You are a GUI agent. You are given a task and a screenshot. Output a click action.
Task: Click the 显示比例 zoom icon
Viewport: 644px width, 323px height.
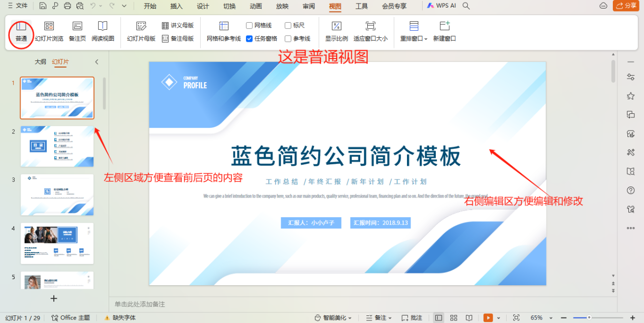pos(336,27)
